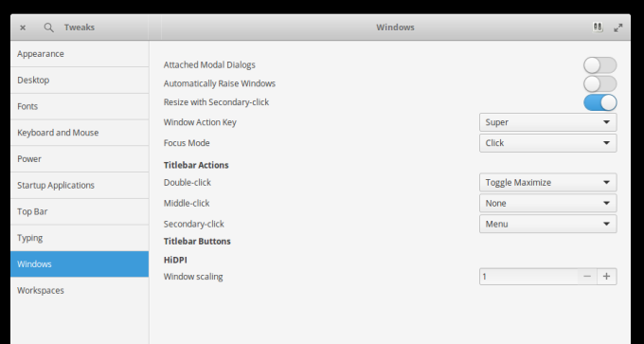644x344 pixels.
Task: Click the Titlebar Actions heading
Action: pos(196,165)
